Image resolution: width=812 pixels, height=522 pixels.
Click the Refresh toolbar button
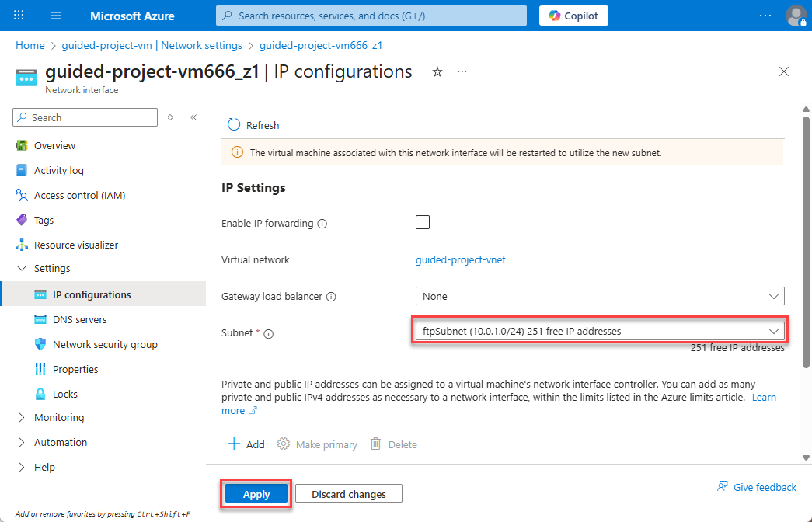click(253, 125)
